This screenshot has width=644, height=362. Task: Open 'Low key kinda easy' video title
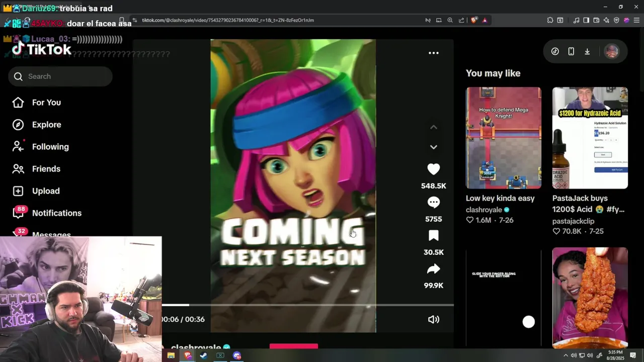[500, 198]
